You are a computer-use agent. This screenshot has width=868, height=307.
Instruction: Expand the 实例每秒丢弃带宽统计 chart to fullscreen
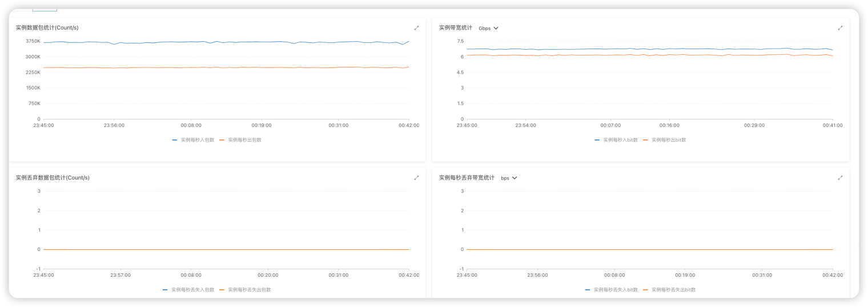[x=840, y=178]
